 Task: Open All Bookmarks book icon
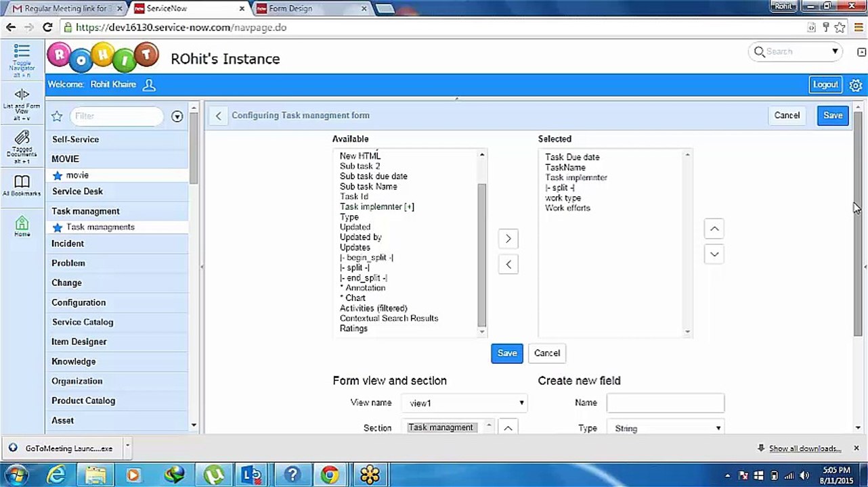pos(22,181)
